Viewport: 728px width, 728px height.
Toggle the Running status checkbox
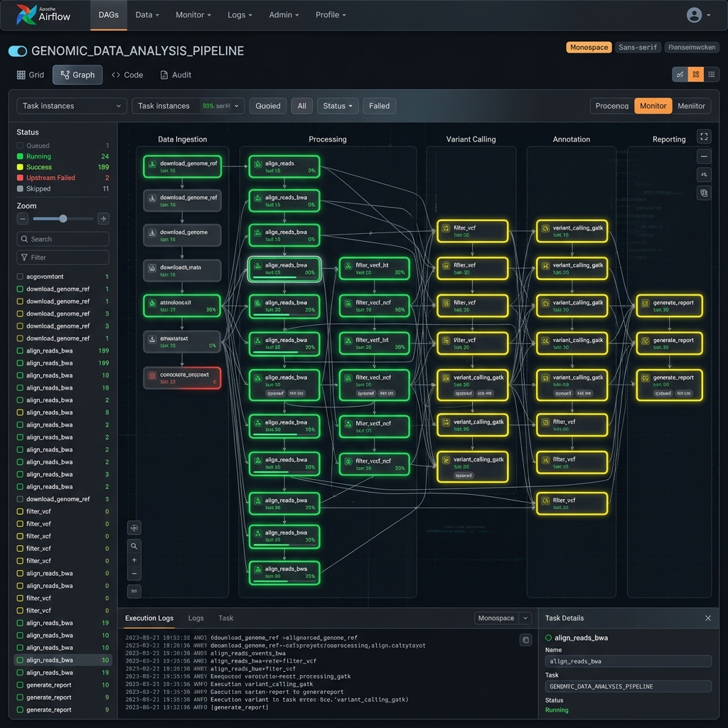click(x=20, y=156)
